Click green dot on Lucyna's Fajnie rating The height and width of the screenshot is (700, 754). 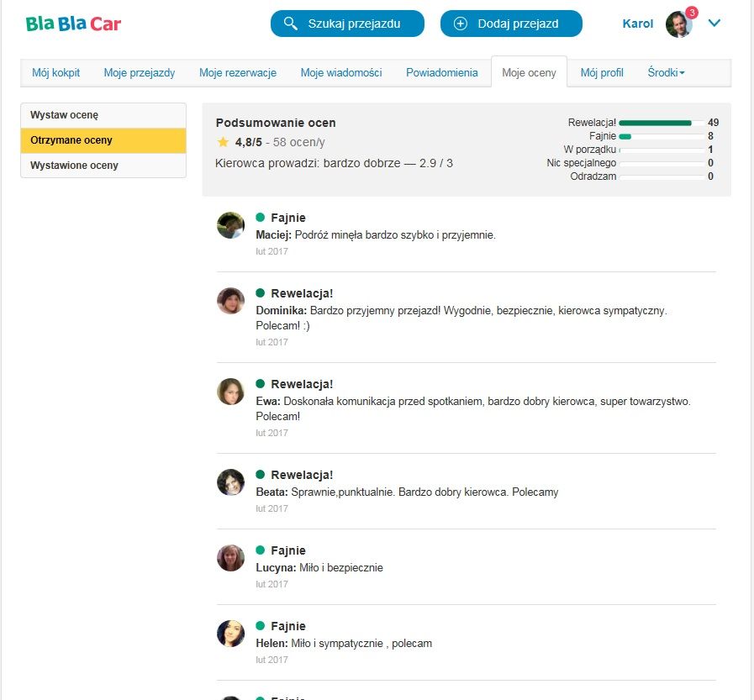(260, 550)
